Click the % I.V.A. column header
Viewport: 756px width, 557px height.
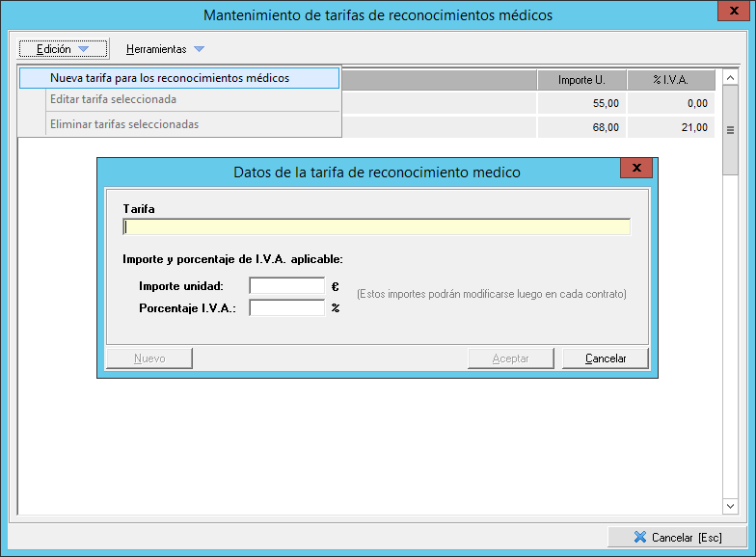click(x=670, y=80)
